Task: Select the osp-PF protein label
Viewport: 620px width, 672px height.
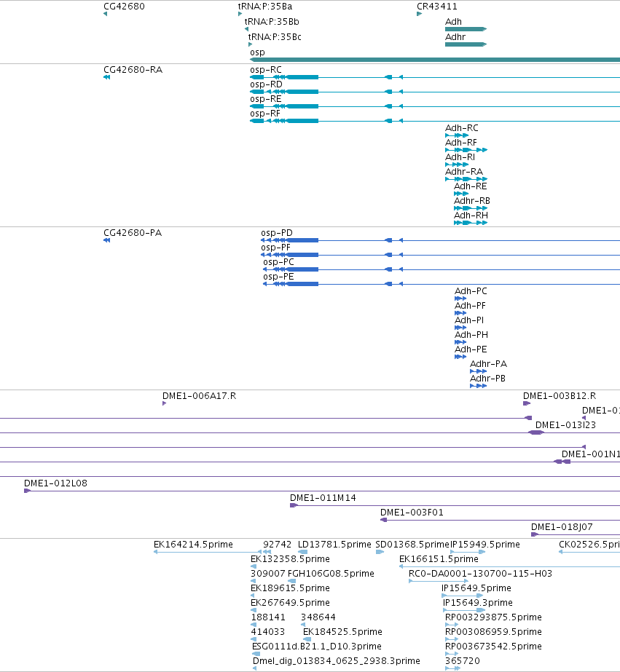Action: pyautogui.click(x=275, y=248)
